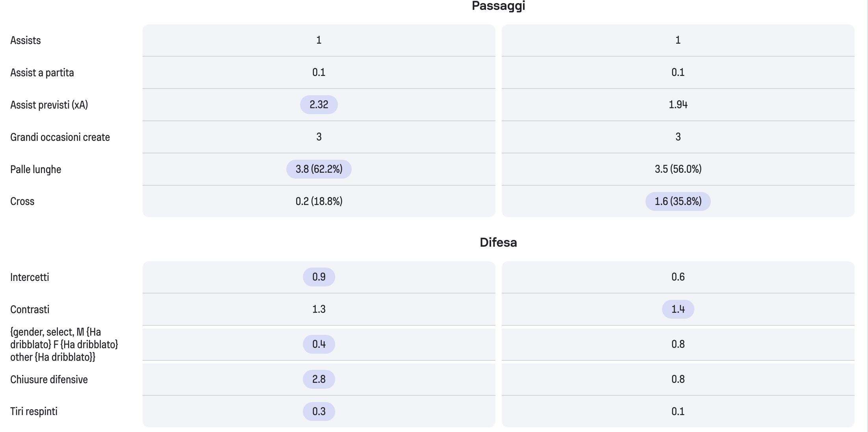Select the highlighted 2.8 Chiusure difensive value
Screen dimensions: 868x432
point(319,379)
